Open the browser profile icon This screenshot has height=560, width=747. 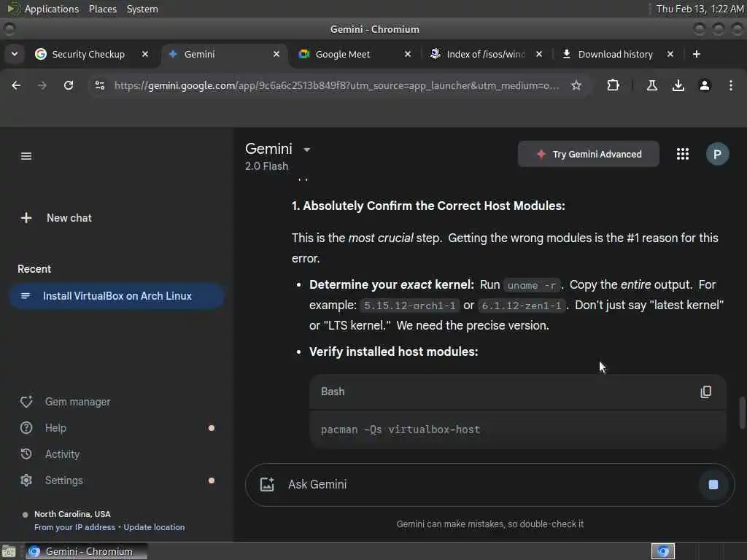tap(704, 85)
